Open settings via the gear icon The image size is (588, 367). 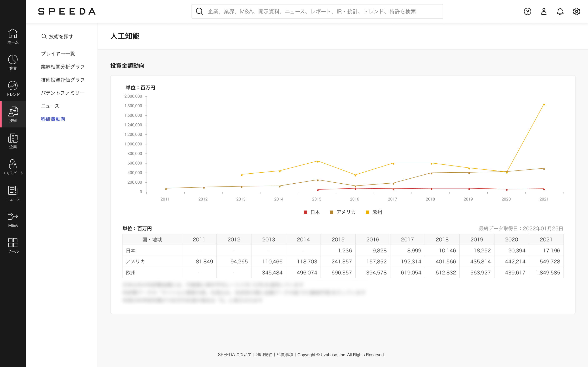coord(576,11)
